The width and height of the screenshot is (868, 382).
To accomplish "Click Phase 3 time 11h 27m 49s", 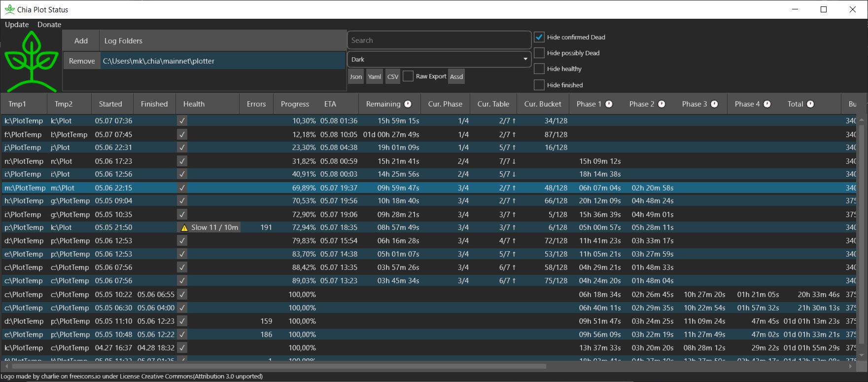I will 704,335.
